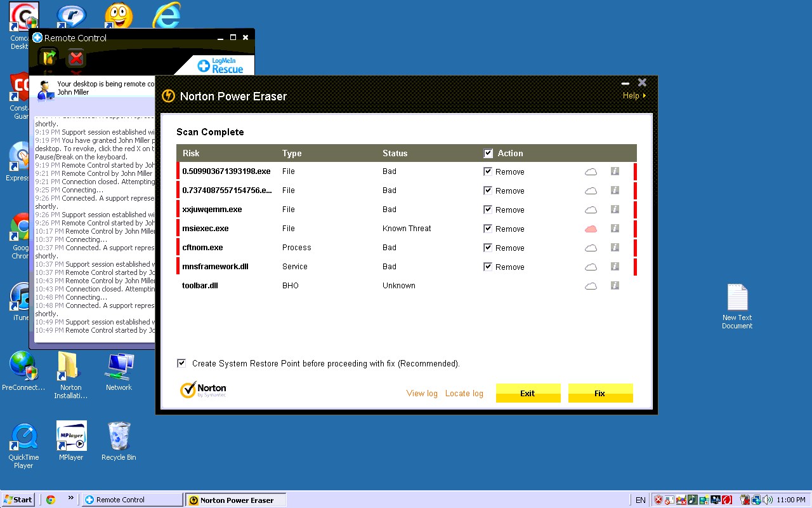Switch to Remote Control taskbar item

click(132, 500)
